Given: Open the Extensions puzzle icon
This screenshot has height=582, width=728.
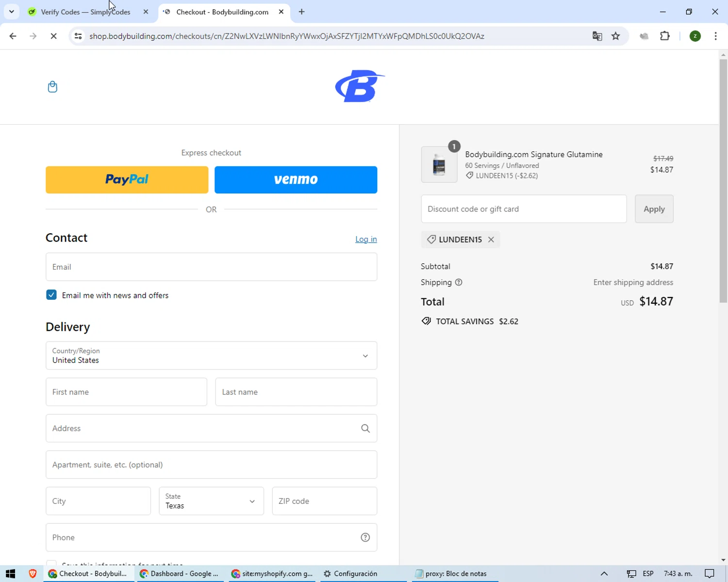Looking at the screenshot, I should point(665,36).
